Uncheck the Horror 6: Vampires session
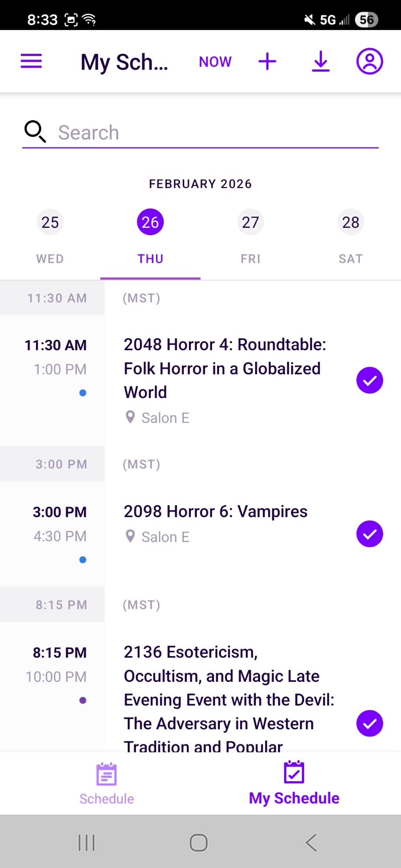Viewport: 401px width, 868px height. [369, 534]
